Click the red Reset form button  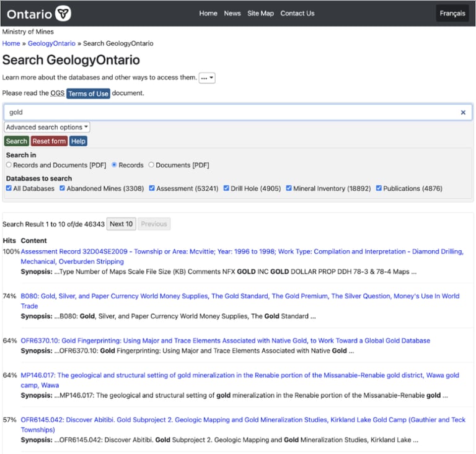tap(49, 141)
